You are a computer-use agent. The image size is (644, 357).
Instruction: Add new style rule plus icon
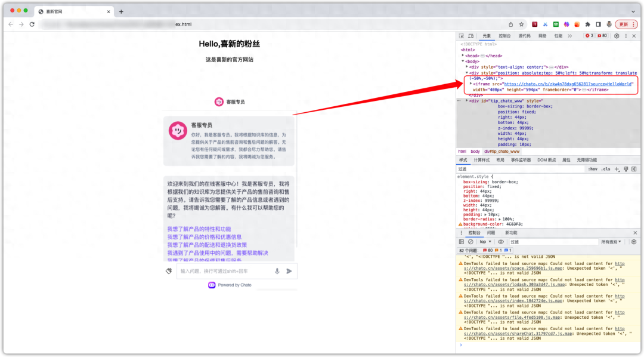(x=617, y=169)
